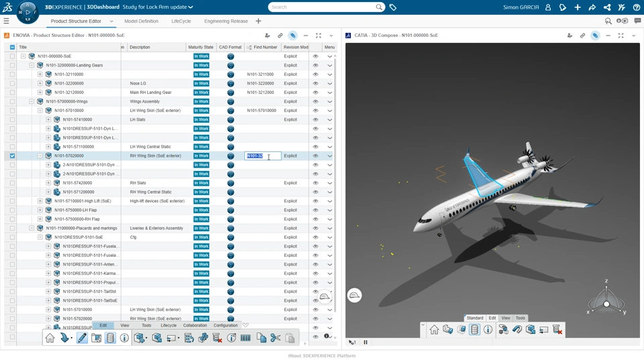Click the paste icon in ENOVIA toolbar

(290, 338)
